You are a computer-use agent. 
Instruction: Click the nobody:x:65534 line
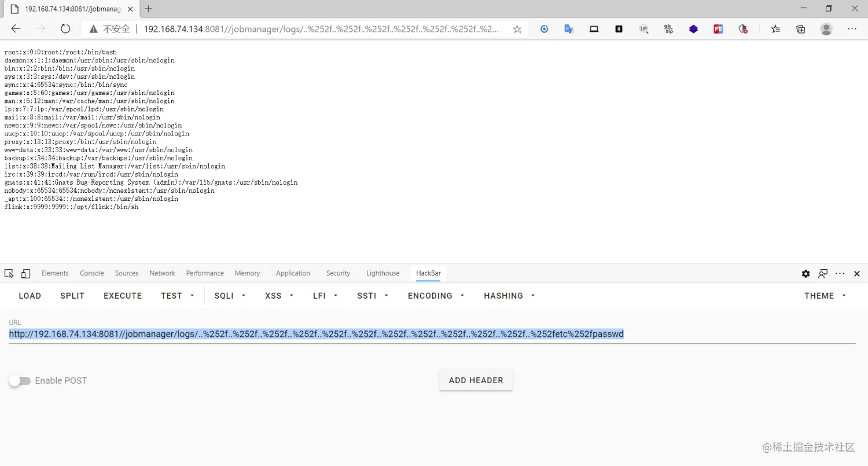[x=109, y=190]
